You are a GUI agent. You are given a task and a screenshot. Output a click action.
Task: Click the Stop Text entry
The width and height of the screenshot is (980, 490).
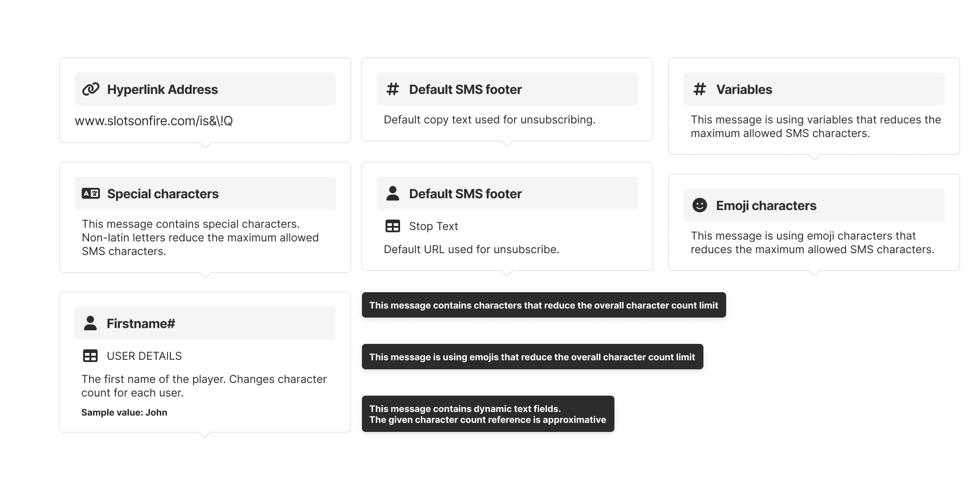coord(433,226)
